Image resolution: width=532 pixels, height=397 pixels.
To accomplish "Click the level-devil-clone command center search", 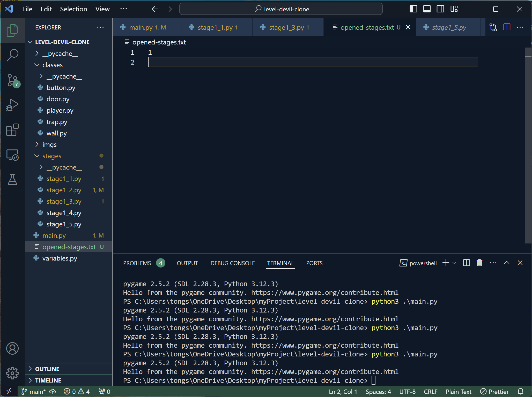I will [x=281, y=9].
